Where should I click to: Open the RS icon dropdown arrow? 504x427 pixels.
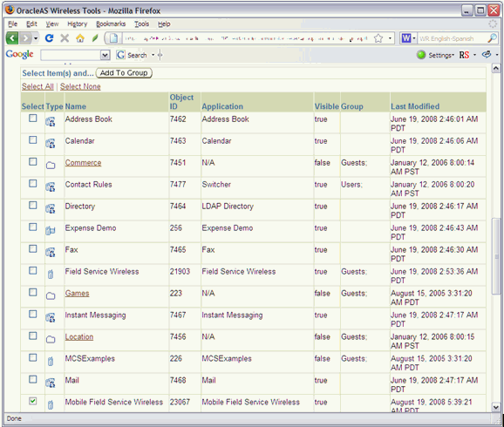tap(474, 55)
